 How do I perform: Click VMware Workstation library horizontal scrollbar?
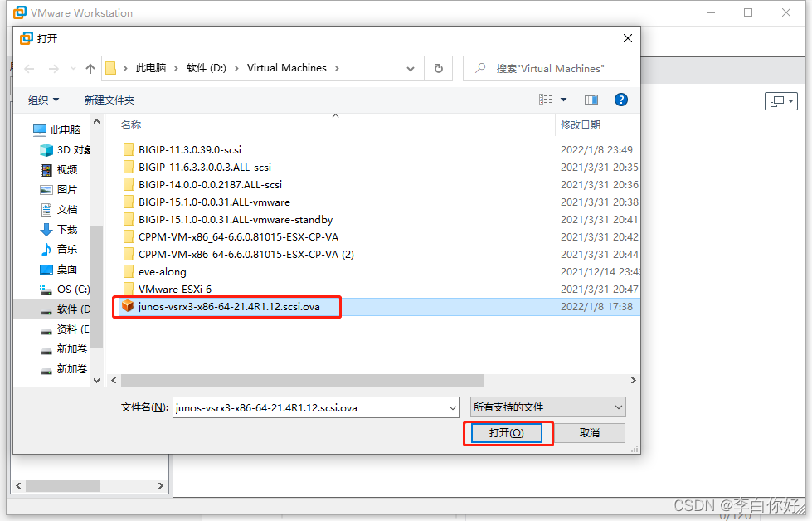tap(63, 486)
